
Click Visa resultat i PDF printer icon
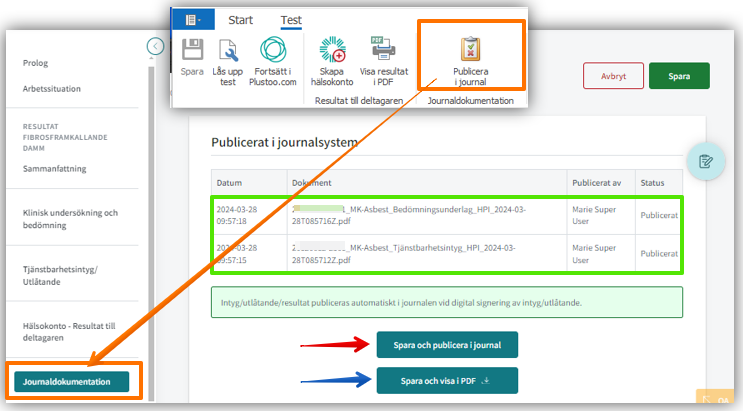(383, 48)
